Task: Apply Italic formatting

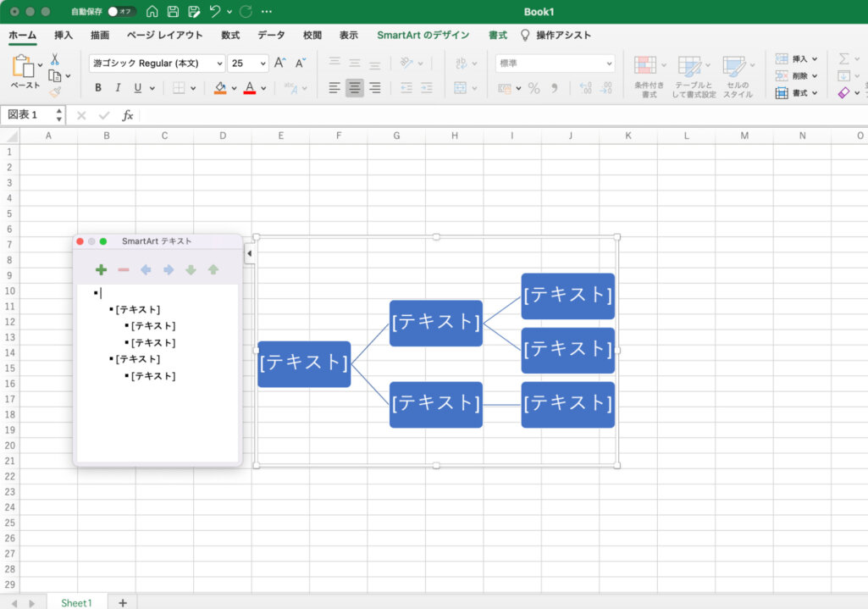Action: click(x=116, y=87)
